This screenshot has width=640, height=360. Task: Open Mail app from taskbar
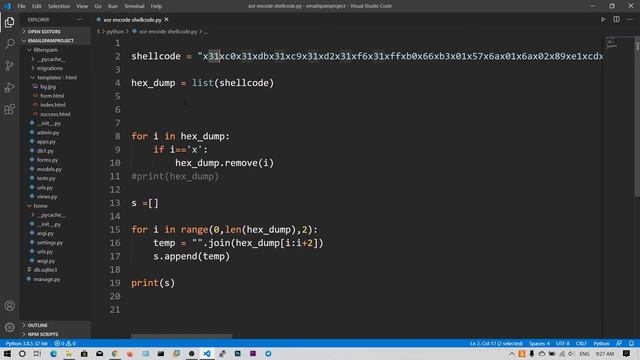coord(100,353)
